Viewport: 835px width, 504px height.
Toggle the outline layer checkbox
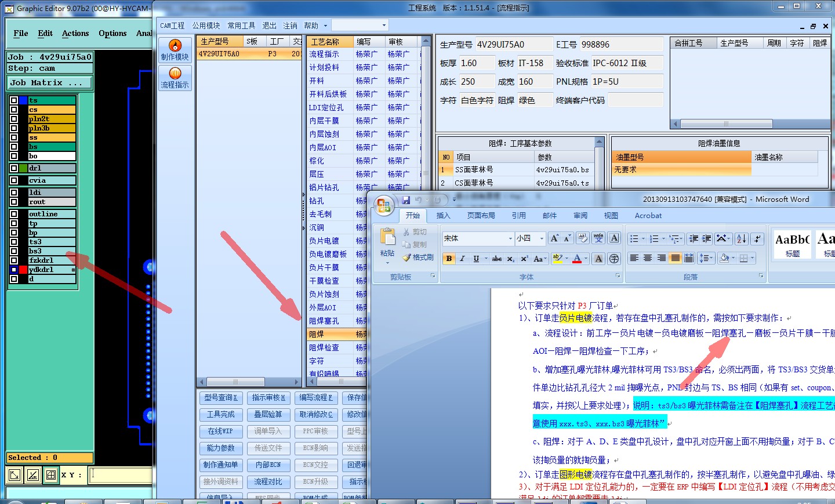(14, 214)
